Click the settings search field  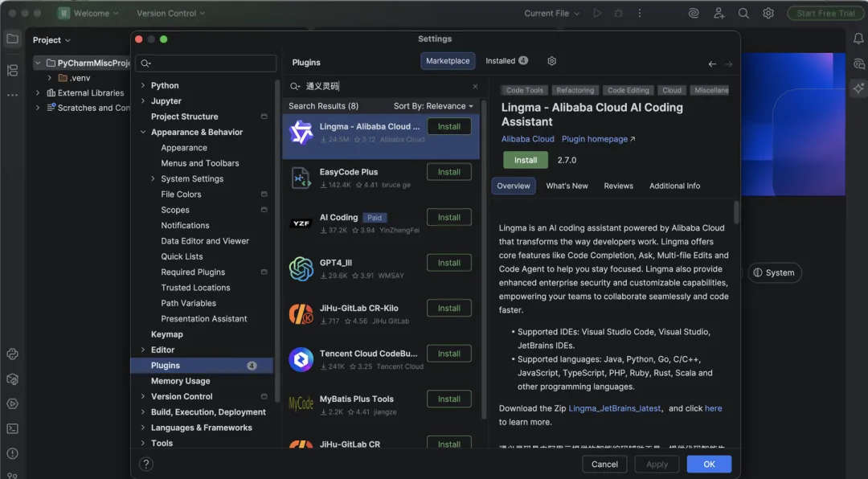pyautogui.click(x=206, y=63)
